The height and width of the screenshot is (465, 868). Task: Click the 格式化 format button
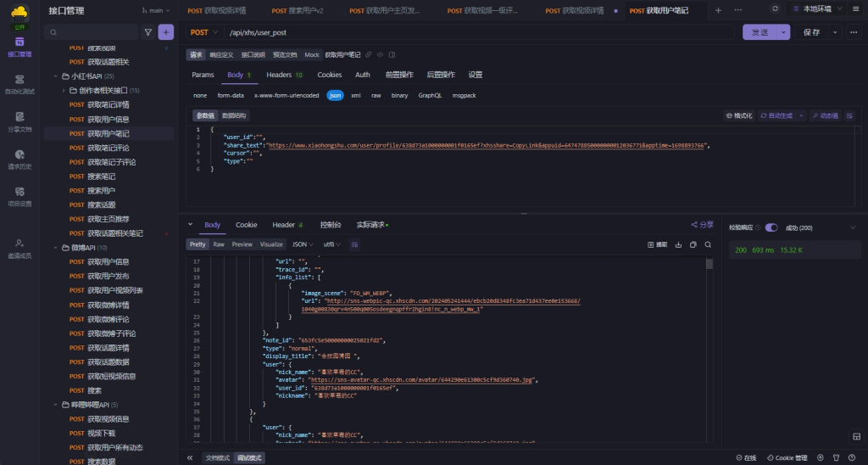coord(738,115)
